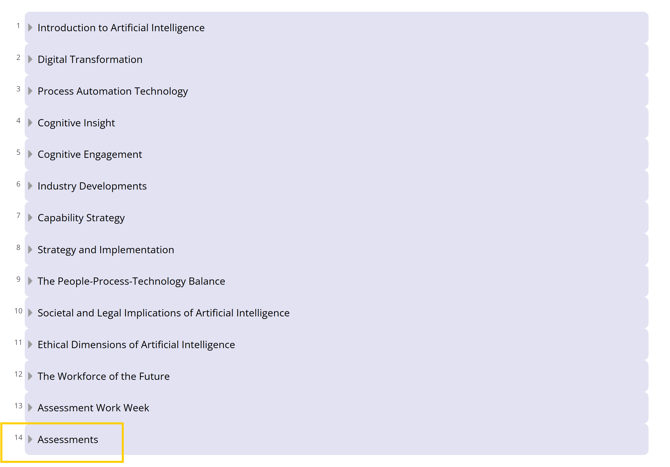
Task: Expand the Process Automation Technology arrow
Action: coord(30,91)
